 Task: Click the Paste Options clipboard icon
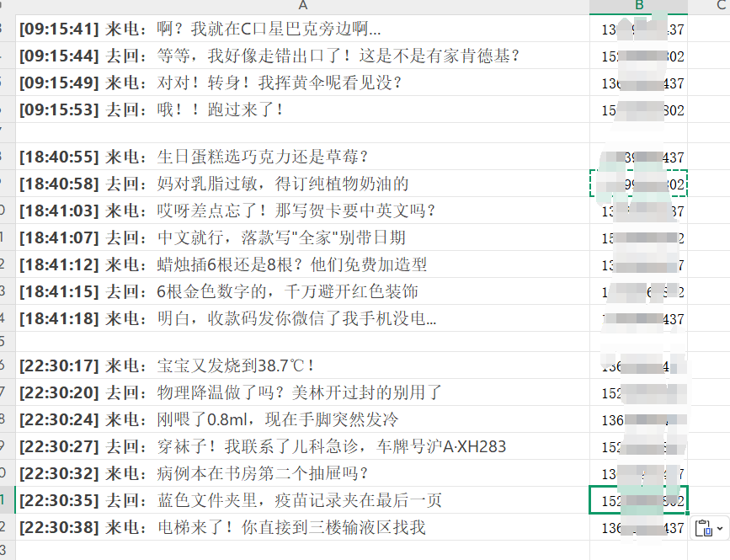pos(705,529)
